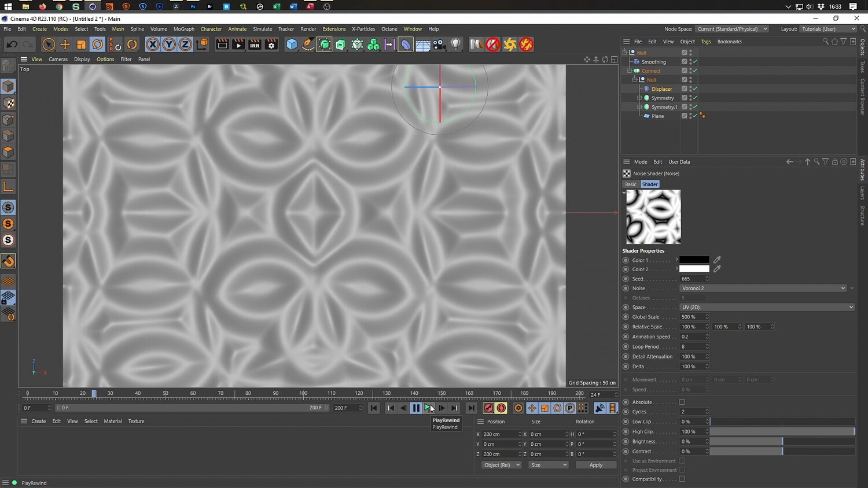This screenshot has width=868, height=488.
Task: Open the Subdivision Surface generator icon
Action: [x=325, y=45]
